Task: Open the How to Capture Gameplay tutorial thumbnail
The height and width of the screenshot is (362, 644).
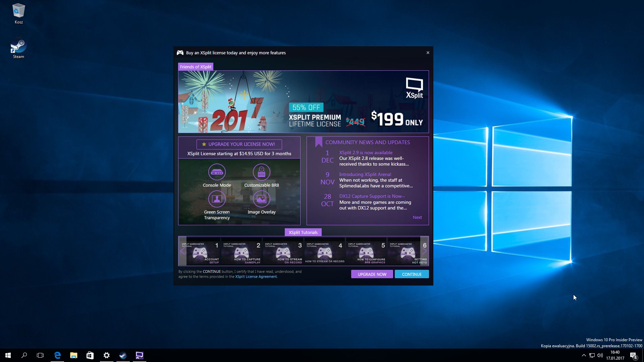Action: pyautogui.click(x=241, y=251)
